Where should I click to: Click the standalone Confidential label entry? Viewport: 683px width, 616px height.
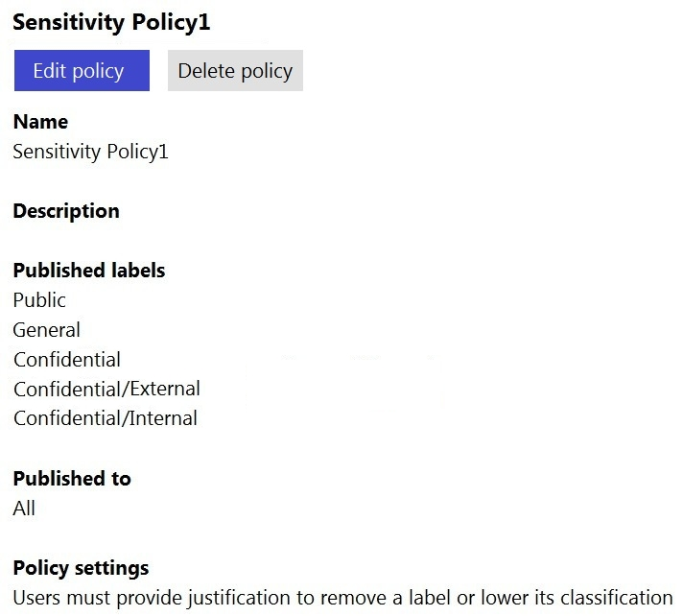click(66, 360)
